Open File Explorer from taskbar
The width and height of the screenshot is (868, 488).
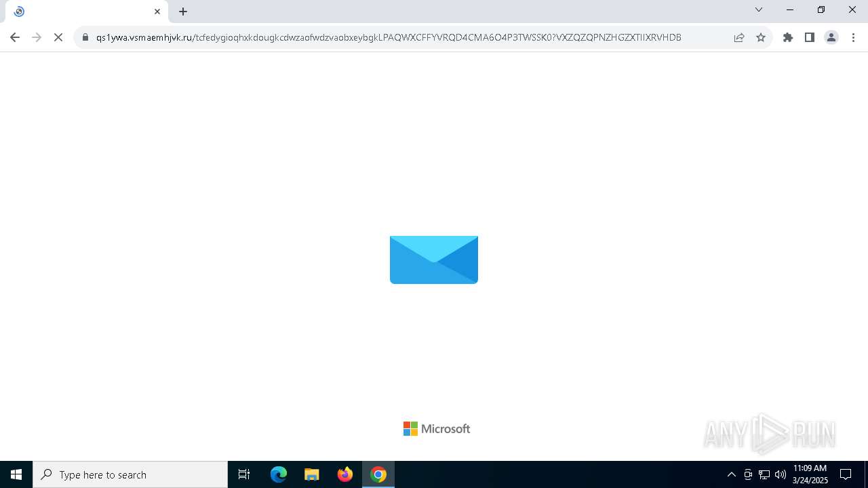312,474
